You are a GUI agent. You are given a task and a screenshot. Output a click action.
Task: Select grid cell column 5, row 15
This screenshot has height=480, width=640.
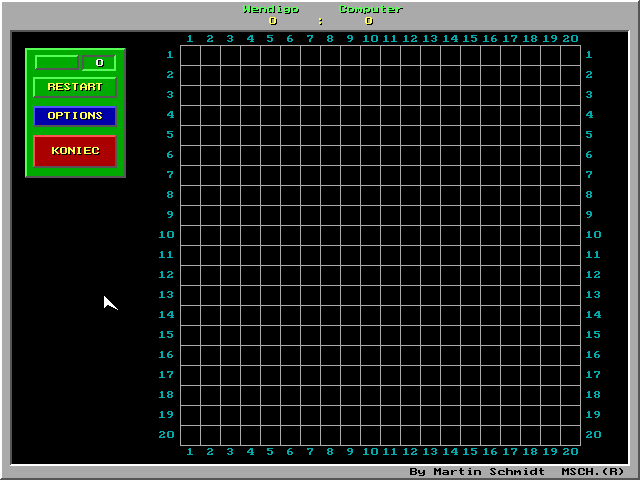(270, 335)
